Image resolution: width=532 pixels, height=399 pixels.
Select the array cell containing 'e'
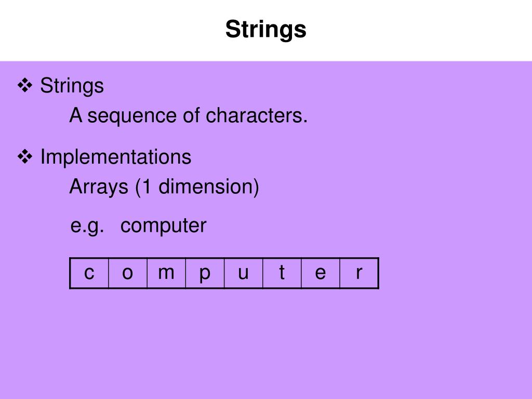321,273
